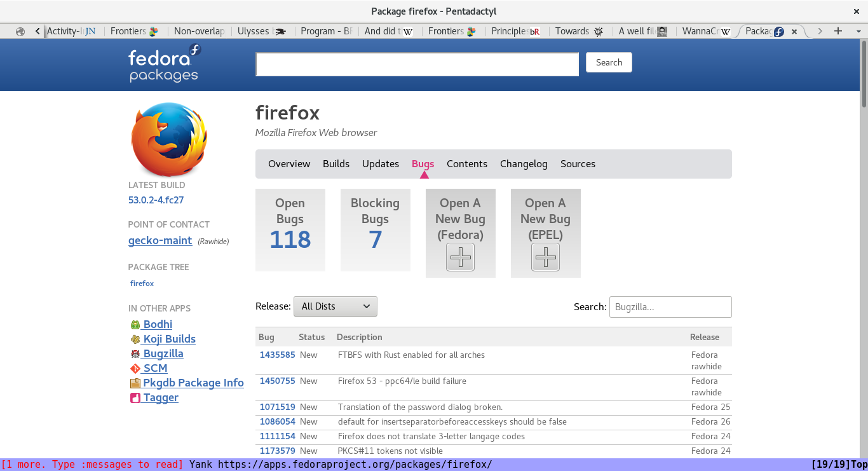Open bug 1111154 link
The image size is (868, 471).
click(x=278, y=437)
